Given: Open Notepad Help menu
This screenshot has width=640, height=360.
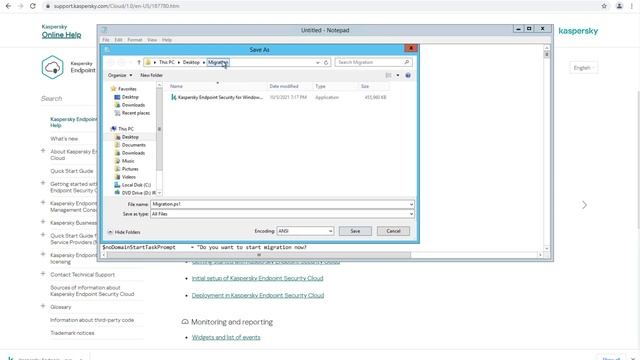Looking at the screenshot, I should (x=167, y=40).
